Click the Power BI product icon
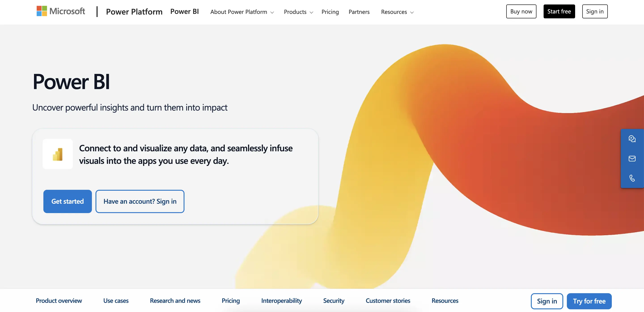This screenshot has width=644, height=312. (57, 154)
